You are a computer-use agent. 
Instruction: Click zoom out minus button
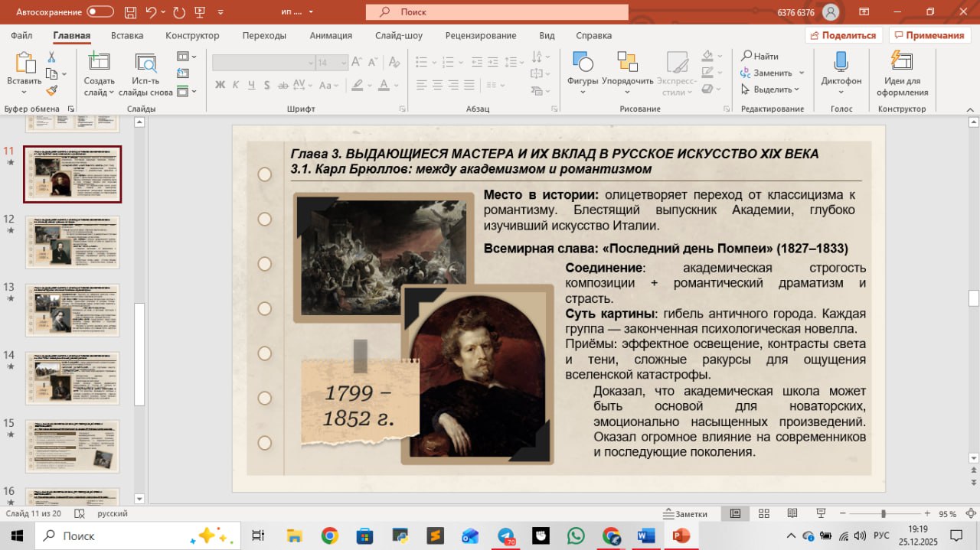coord(841,514)
